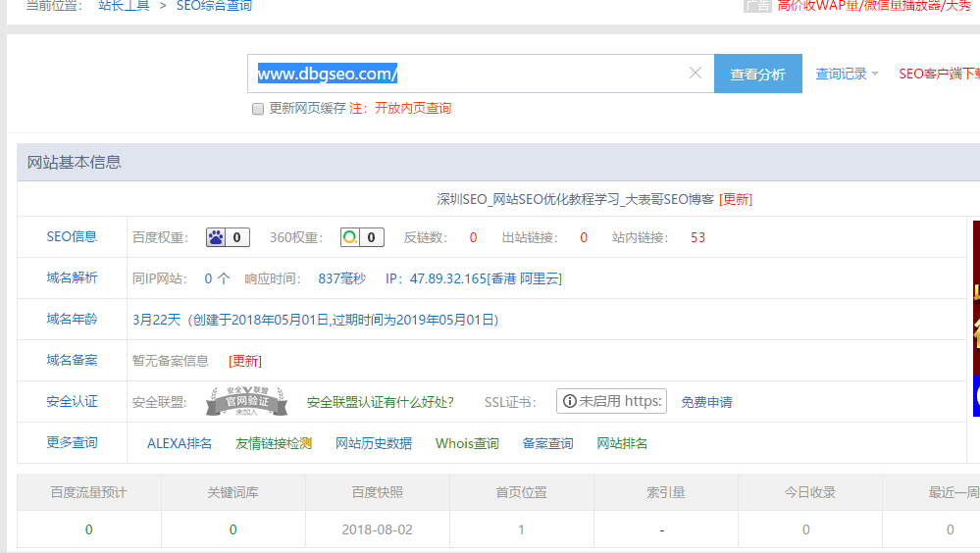Open 安全联盟认证有什么好处 link
Viewport: 980px width, 553px height.
point(380,402)
